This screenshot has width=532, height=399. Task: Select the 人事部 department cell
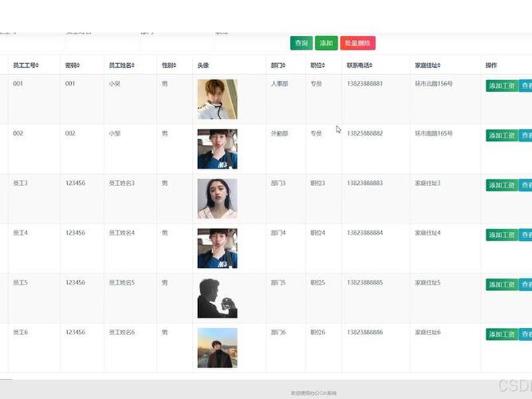(279, 84)
